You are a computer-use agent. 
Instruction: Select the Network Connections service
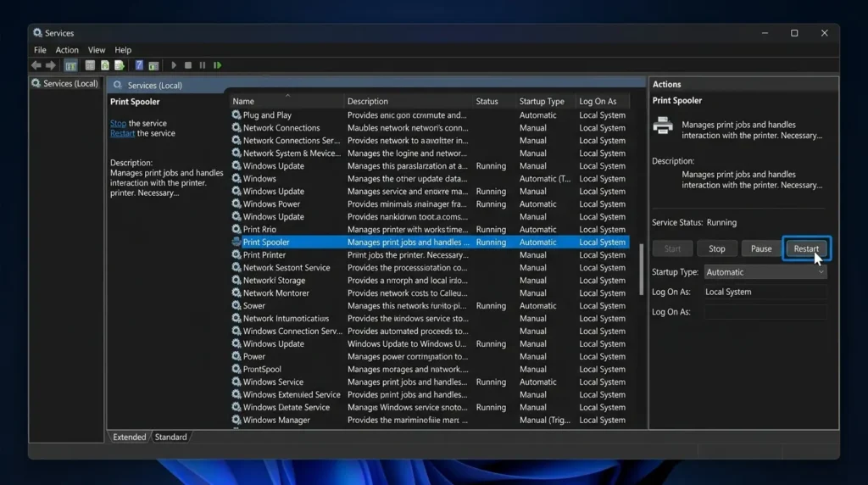[x=430, y=127]
